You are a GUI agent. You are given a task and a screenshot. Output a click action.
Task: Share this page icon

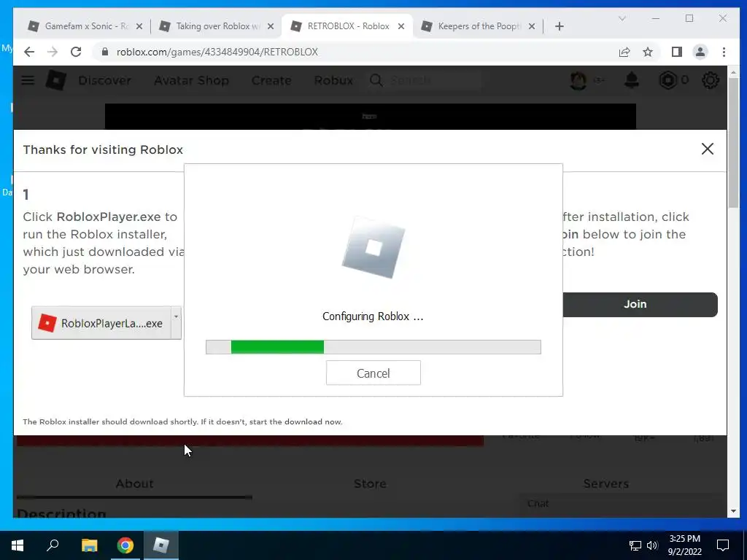[x=624, y=52]
